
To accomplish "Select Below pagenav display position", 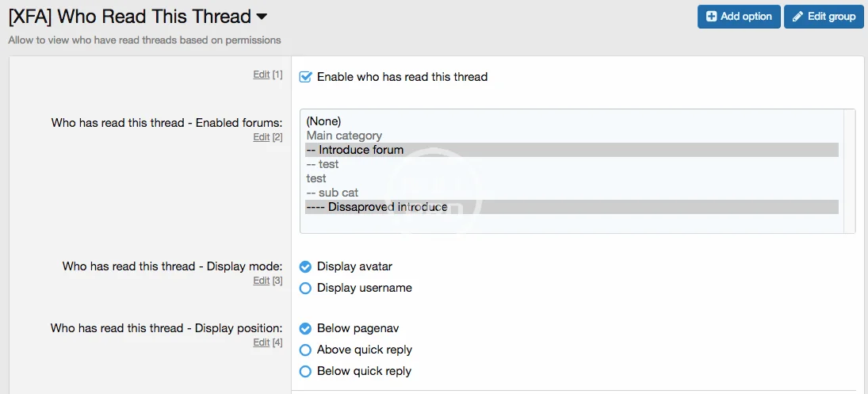I will (x=305, y=328).
